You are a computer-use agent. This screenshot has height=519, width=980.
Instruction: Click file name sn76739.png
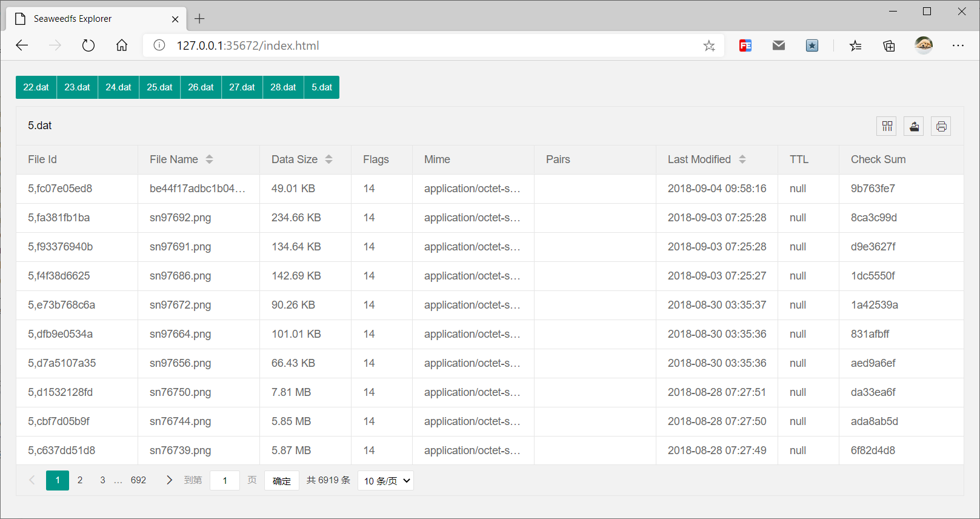[x=181, y=450]
